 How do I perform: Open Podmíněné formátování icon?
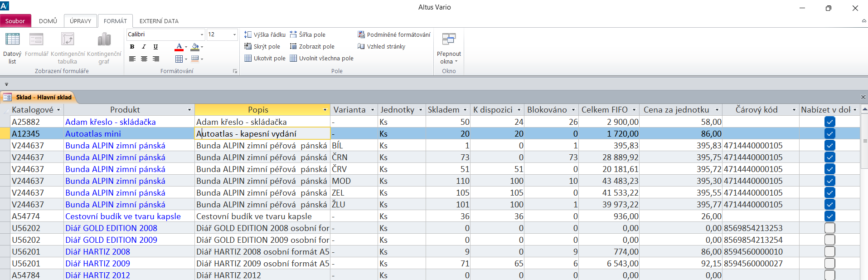(361, 34)
